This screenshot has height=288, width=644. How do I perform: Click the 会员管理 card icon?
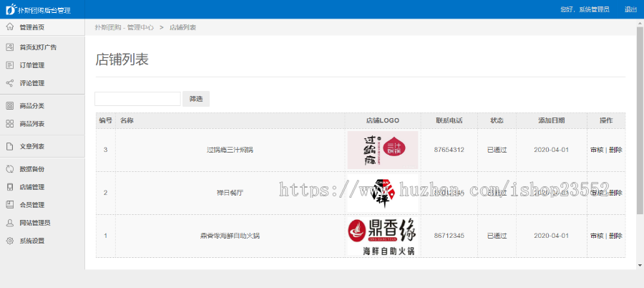click(x=10, y=204)
